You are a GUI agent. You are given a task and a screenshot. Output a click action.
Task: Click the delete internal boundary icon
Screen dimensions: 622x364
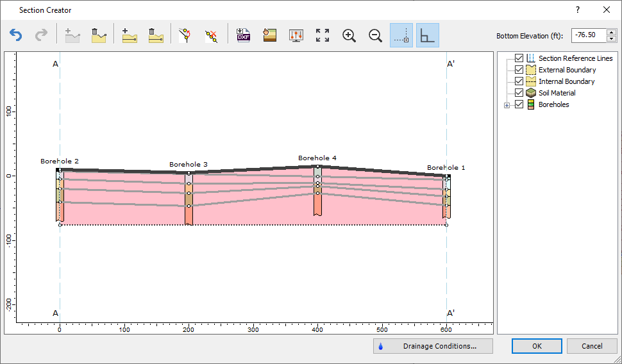click(x=156, y=35)
